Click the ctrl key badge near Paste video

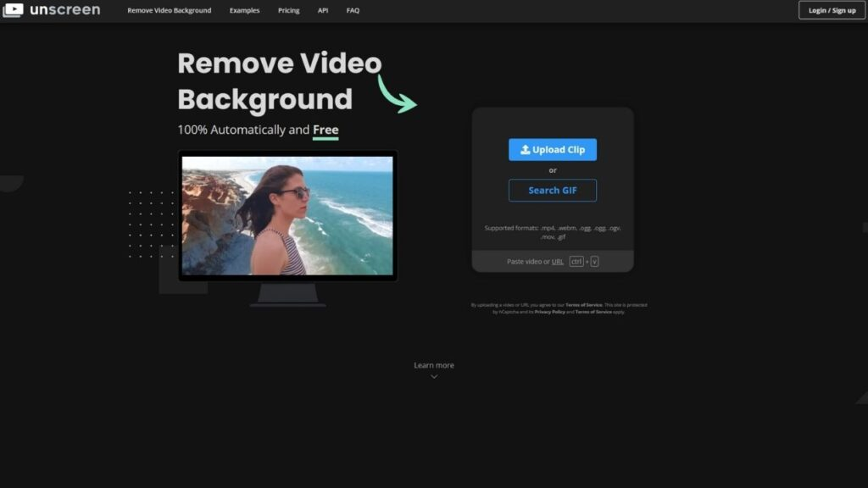coord(576,261)
